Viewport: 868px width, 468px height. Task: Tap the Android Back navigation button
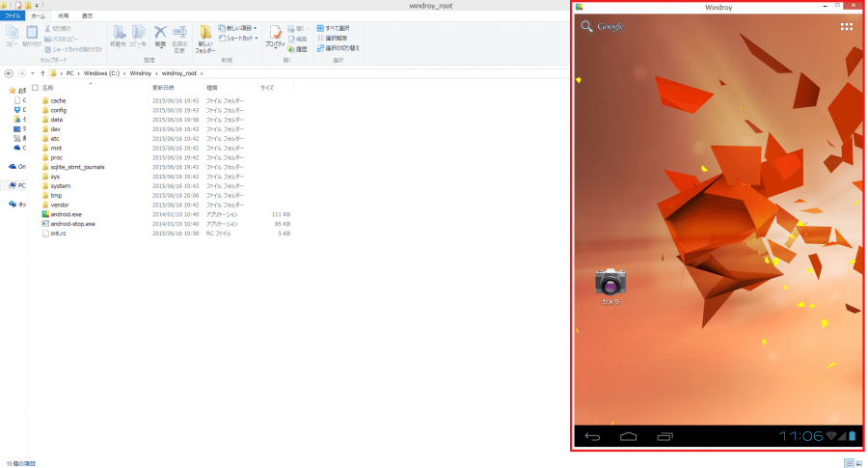pyautogui.click(x=592, y=437)
